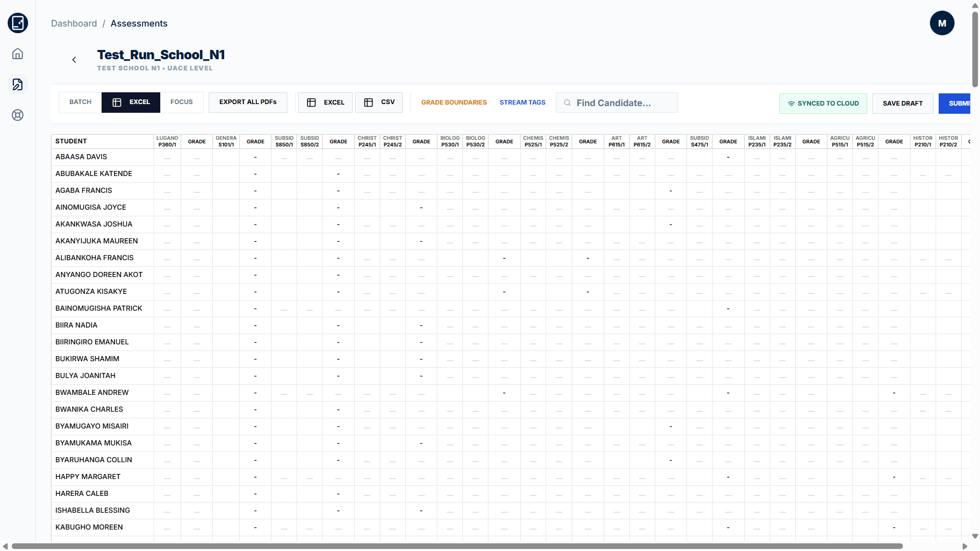Open the user avatar M menu

point(942,23)
